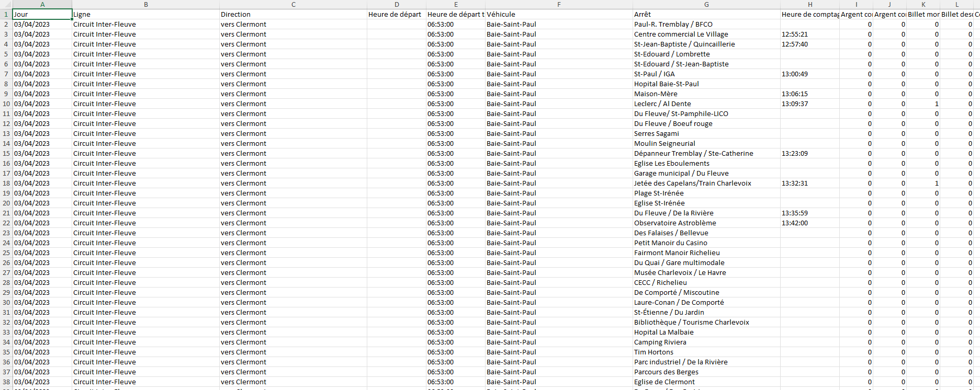Click time cell '13:42:00'
This screenshot has width=980, height=390.
point(810,223)
